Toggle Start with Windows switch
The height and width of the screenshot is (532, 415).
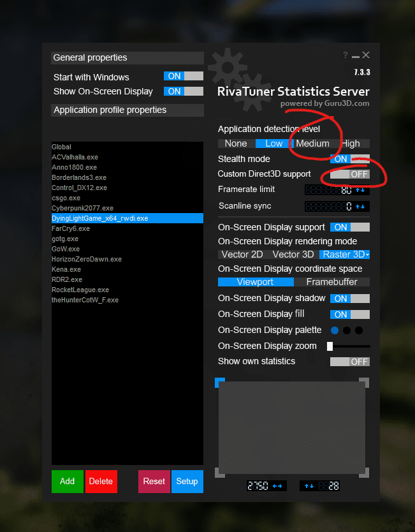pyautogui.click(x=184, y=76)
